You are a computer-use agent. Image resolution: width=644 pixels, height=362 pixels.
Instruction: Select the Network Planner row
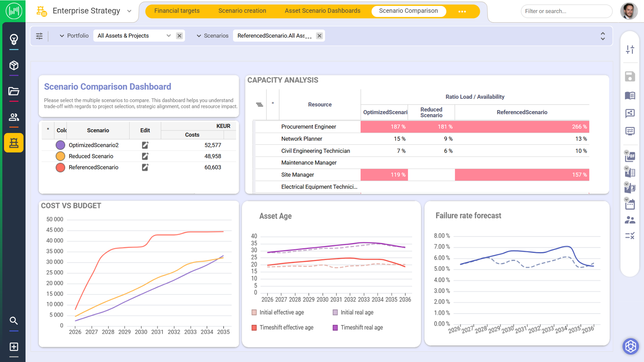(422, 139)
